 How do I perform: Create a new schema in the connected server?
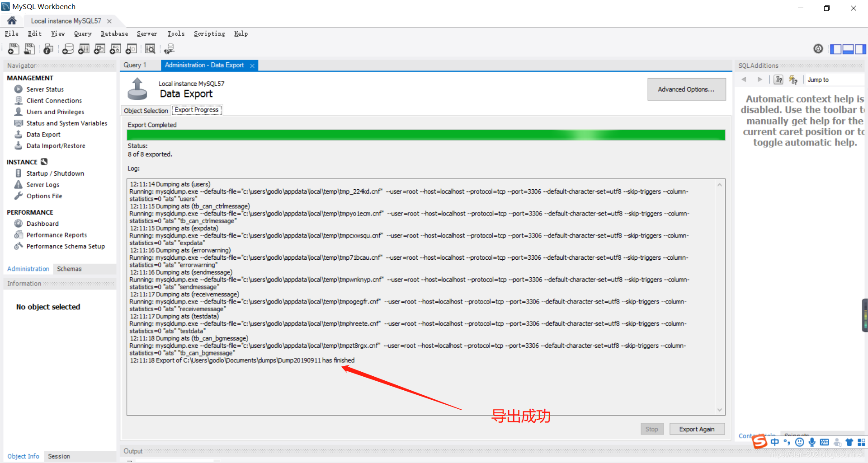(x=68, y=49)
